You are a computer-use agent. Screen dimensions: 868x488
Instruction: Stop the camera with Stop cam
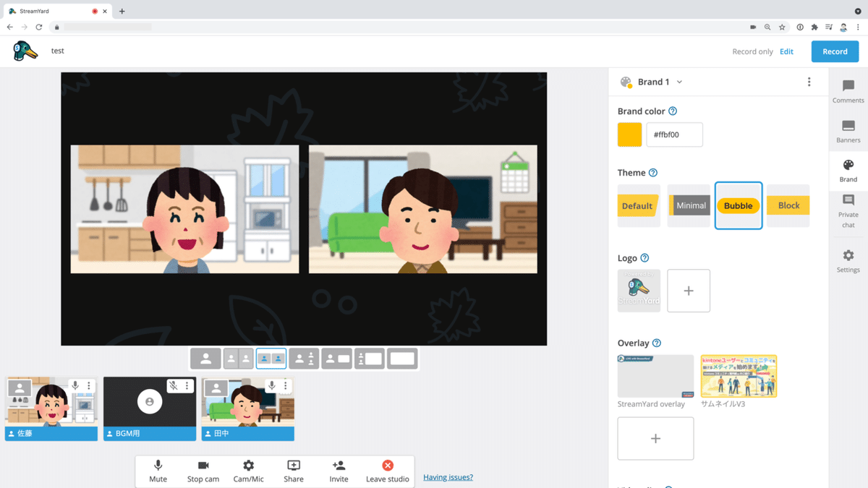coord(203,471)
